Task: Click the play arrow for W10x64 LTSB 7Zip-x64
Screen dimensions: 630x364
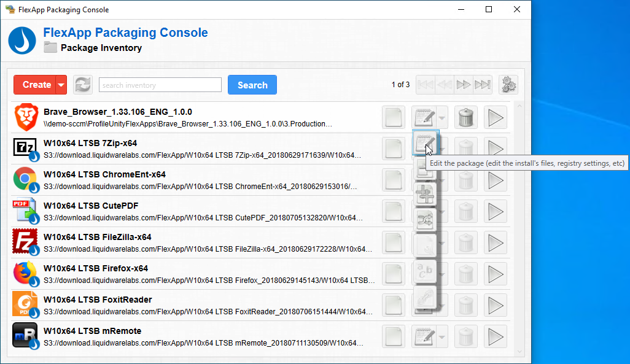Action: [496, 148]
